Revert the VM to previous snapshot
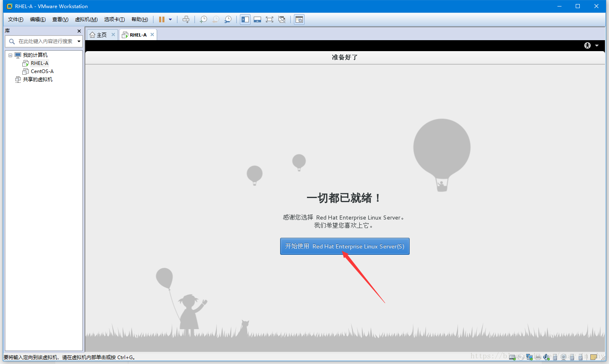609x364 pixels. [216, 19]
